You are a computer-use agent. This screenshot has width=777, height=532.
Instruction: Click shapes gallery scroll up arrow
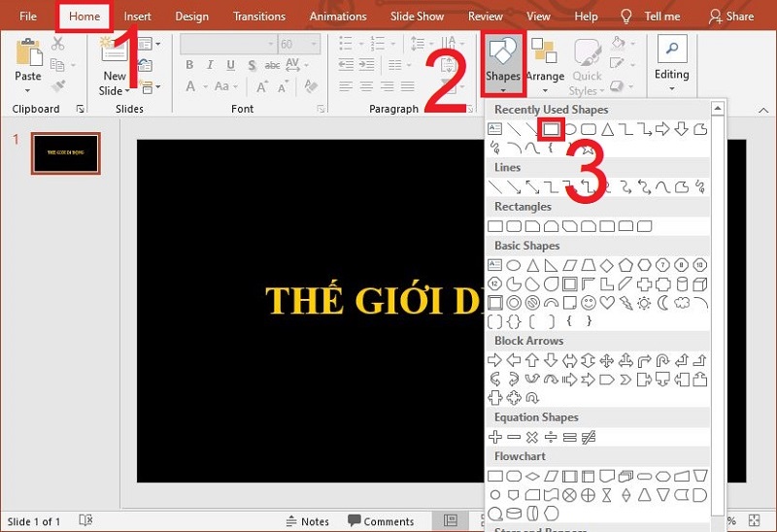pyautogui.click(x=717, y=108)
